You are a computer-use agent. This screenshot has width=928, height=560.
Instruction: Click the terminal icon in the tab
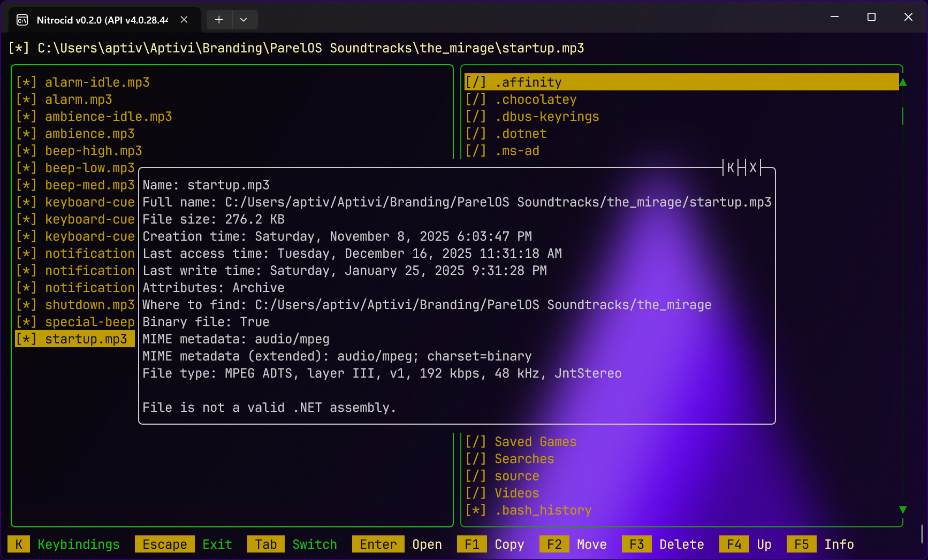22,20
